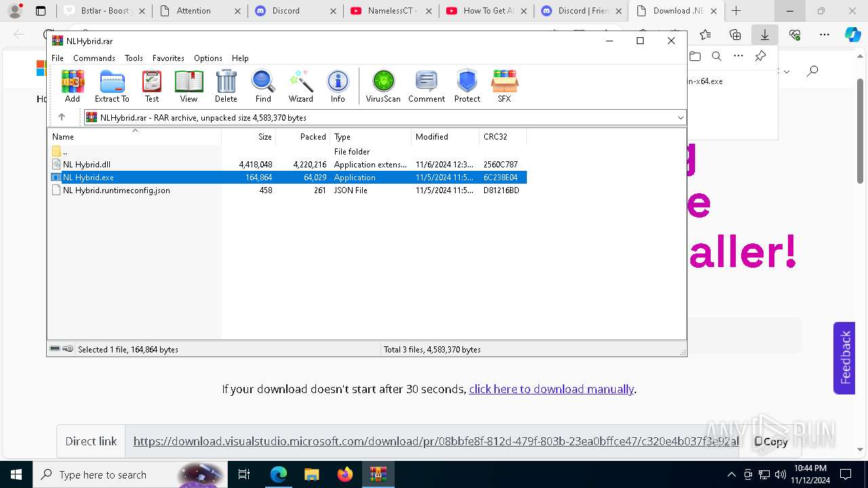Screen dimensions: 868x488
Task: Click the WinRAR taskbar icon
Action: point(378,474)
